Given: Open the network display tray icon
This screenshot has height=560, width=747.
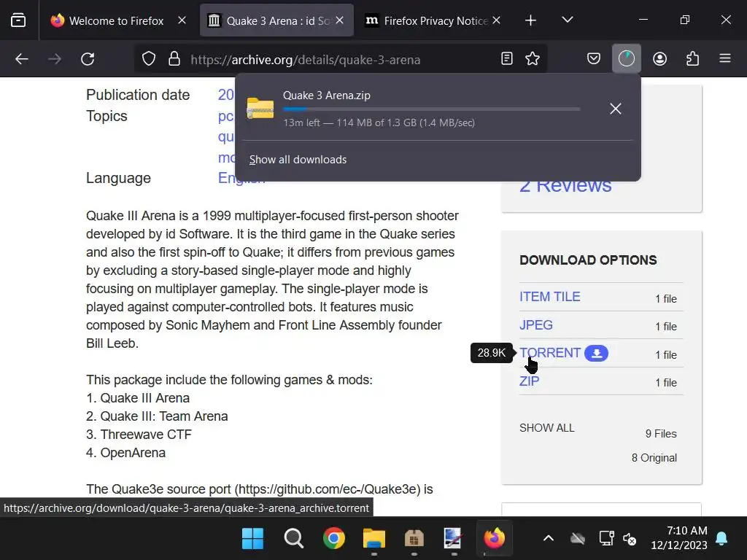Looking at the screenshot, I should pos(606,538).
